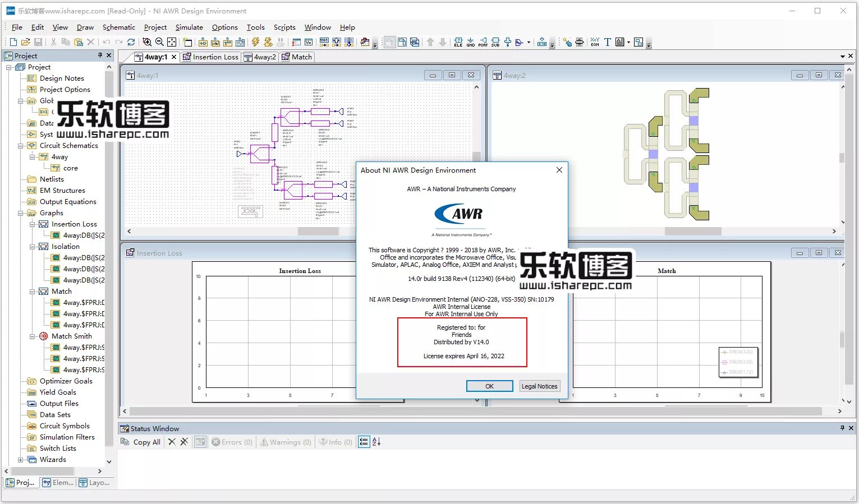Click the SUB subcircuit toolbar icon
Screen dimensions: 859x504
pos(495,42)
